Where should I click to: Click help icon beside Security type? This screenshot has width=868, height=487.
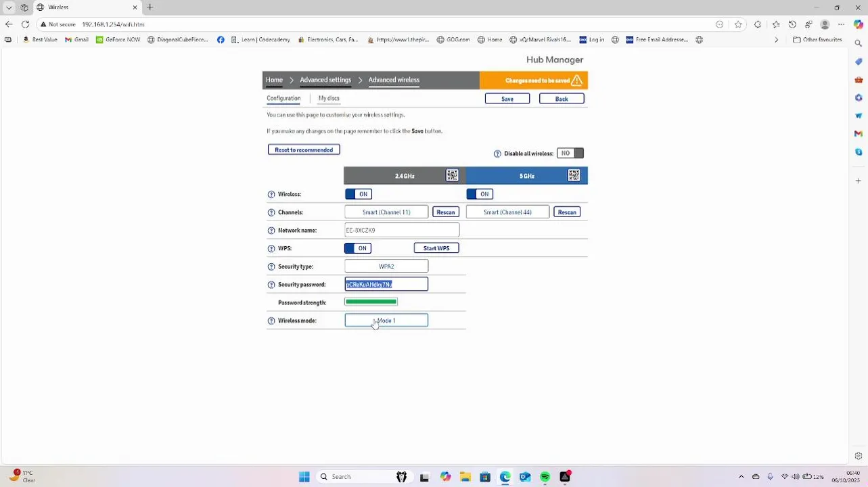pos(271,267)
